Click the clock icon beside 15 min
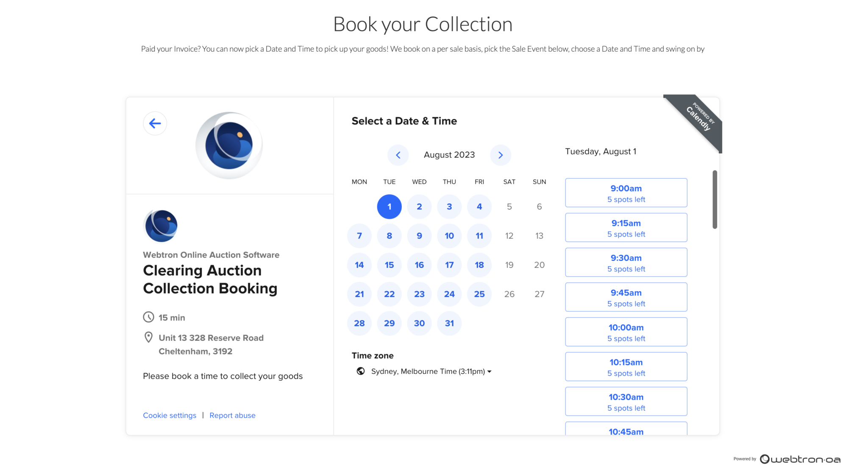Screen dimensions: 868x474 click(x=148, y=317)
